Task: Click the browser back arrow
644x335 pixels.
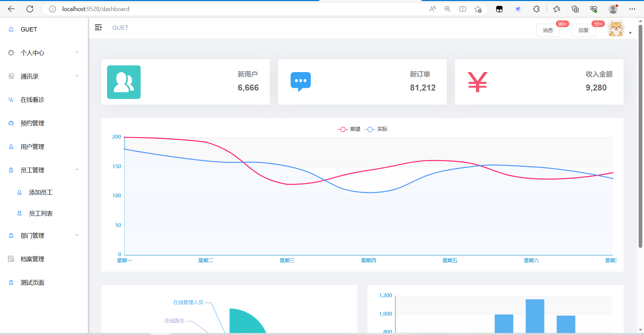Action: (x=11, y=9)
